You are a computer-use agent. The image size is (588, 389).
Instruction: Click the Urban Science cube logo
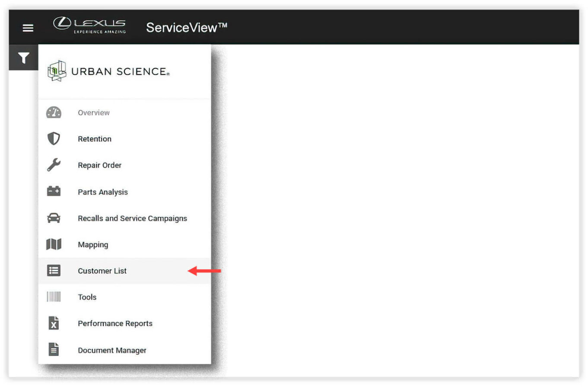coord(57,71)
